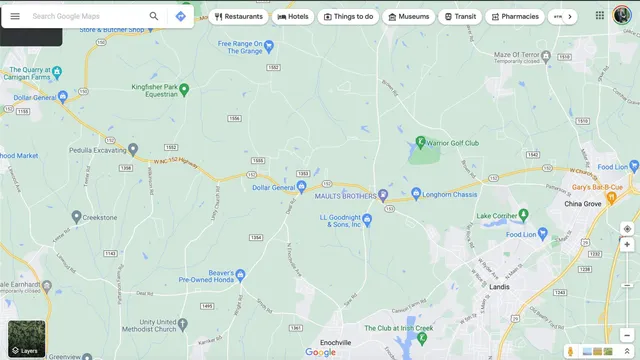Center map on your location

coord(627,229)
